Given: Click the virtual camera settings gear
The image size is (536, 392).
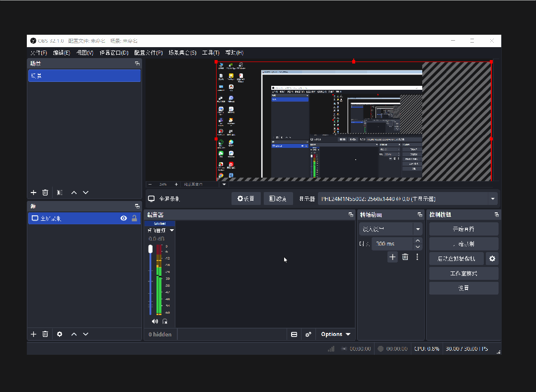Looking at the screenshot, I should [x=492, y=259].
